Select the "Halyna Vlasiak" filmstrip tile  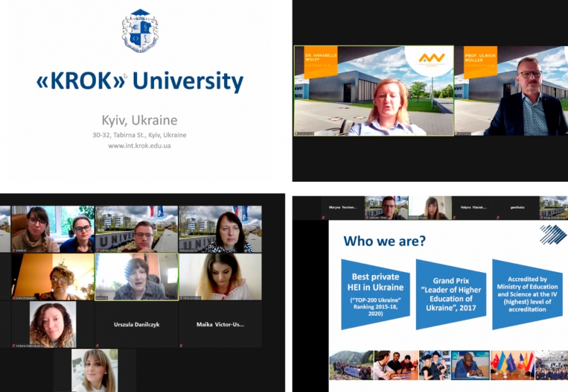point(473,208)
